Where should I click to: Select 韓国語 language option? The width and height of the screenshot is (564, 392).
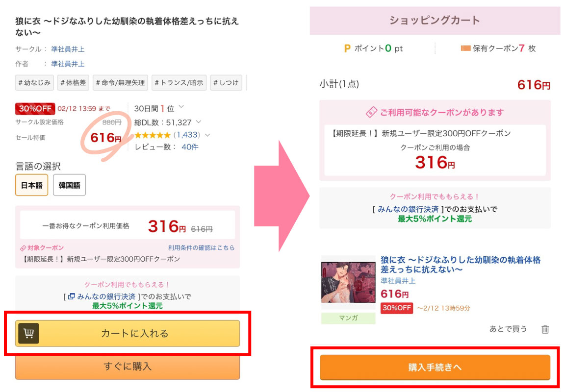69,185
